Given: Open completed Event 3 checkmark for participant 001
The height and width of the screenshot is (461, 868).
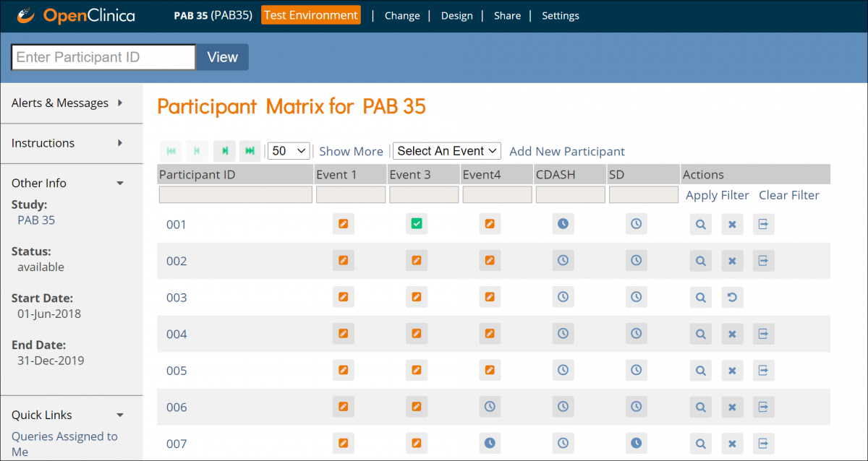Looking at the screenshot, I should coord(417,224).
